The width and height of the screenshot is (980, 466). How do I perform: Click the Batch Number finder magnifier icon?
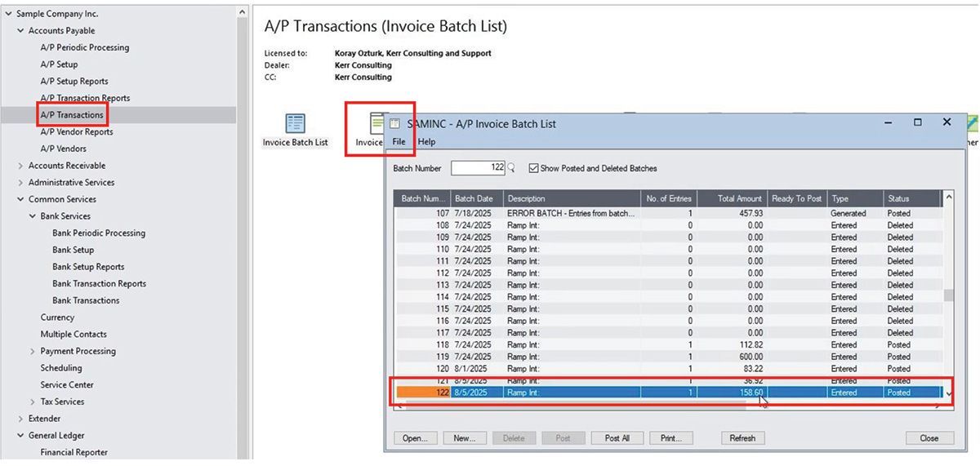pyautogui.click(x=511, y=168)
